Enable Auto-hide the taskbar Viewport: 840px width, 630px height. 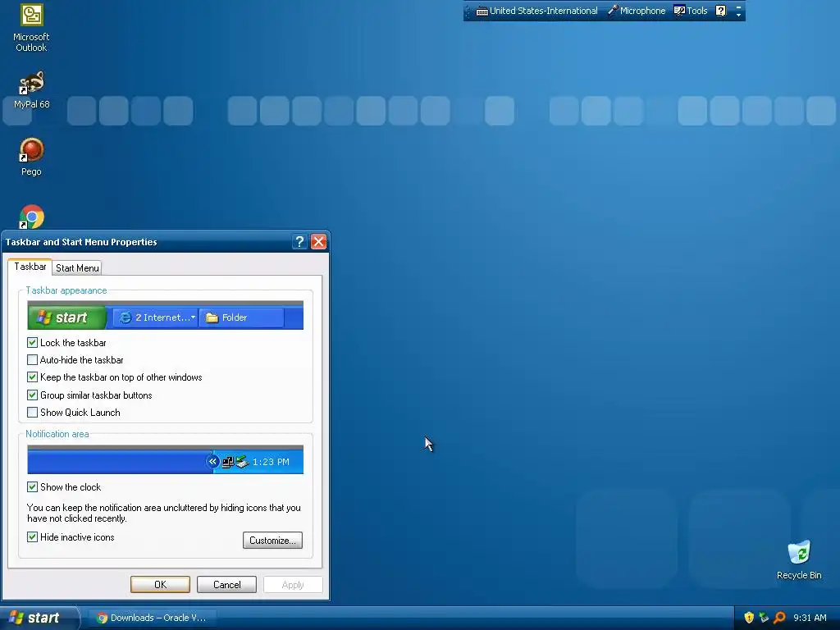pos(32,360)
